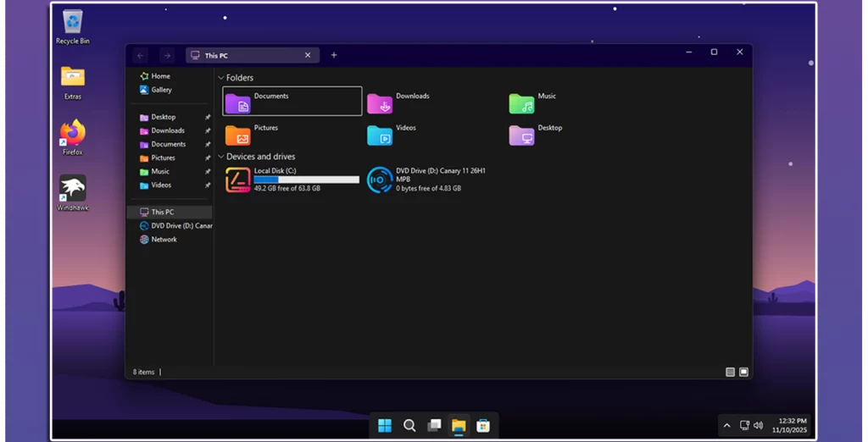Add a new File Explorer tab
Viewport: 868px width, 442px height.
tap(334, 55)
